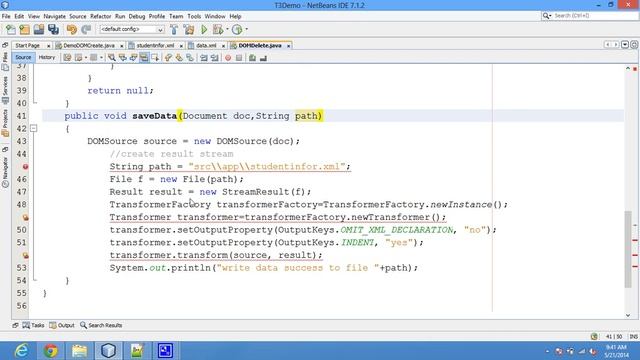Viewport: 640px width, 360px height.
Task: Click the Stop Macro Recording icon
Action: 239,58
